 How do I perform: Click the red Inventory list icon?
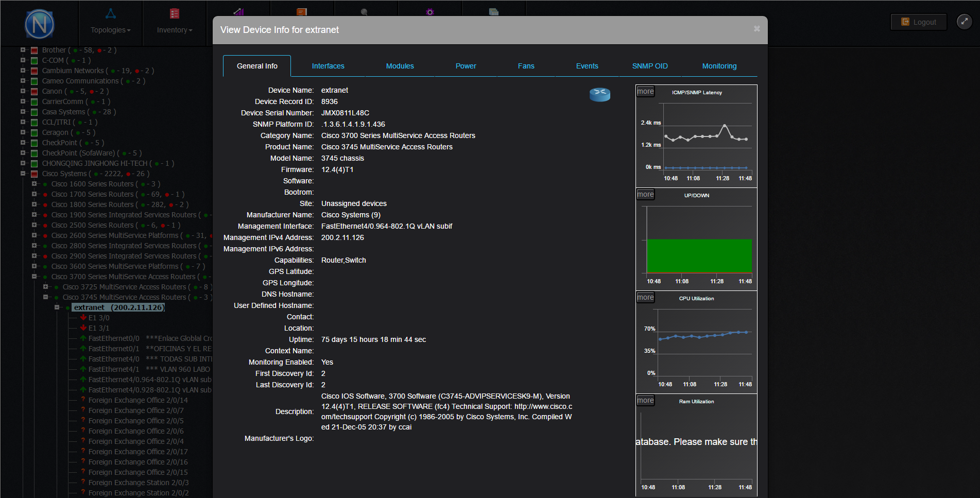coord(175,13)
